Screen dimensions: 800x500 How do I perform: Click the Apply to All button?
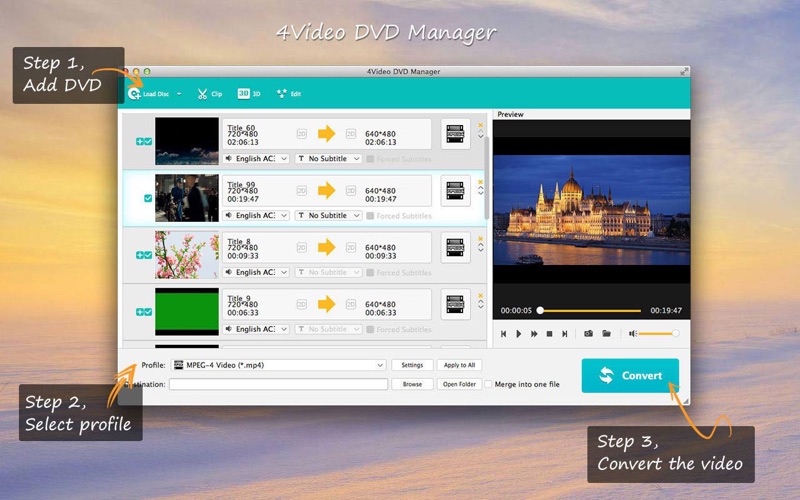(x=459, y=365)
